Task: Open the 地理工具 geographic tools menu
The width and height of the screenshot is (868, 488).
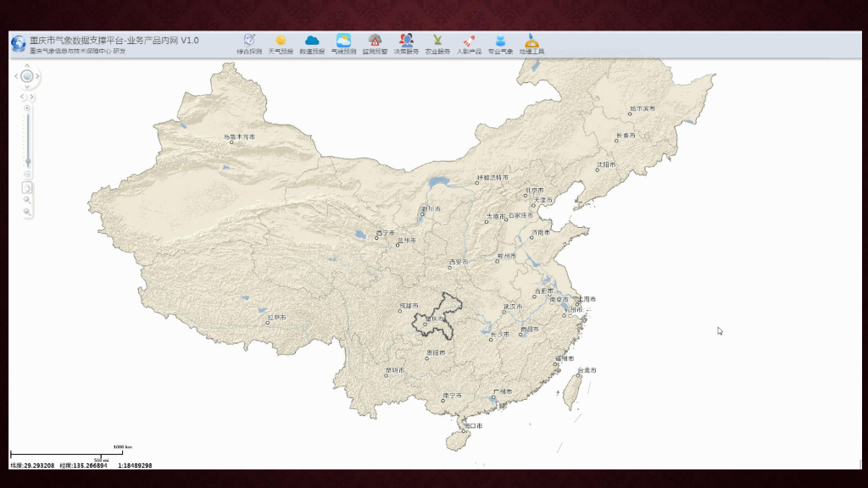Action: coord(531,43)
